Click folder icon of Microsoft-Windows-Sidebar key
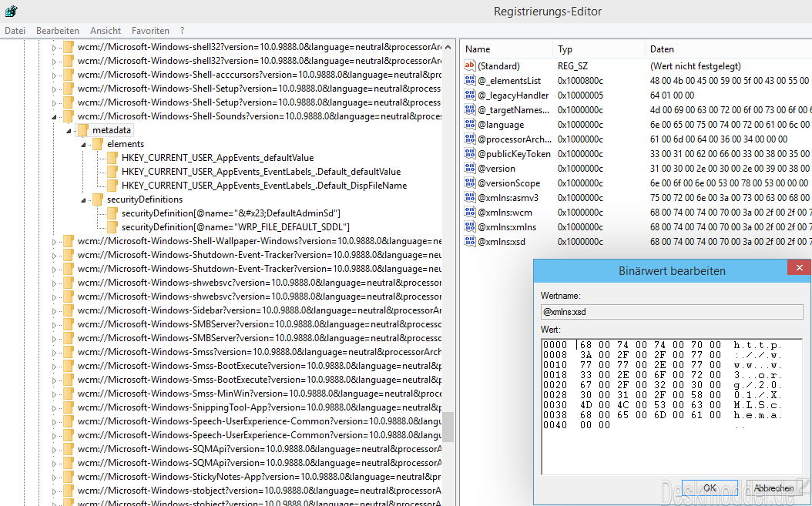 coord(69,310)
